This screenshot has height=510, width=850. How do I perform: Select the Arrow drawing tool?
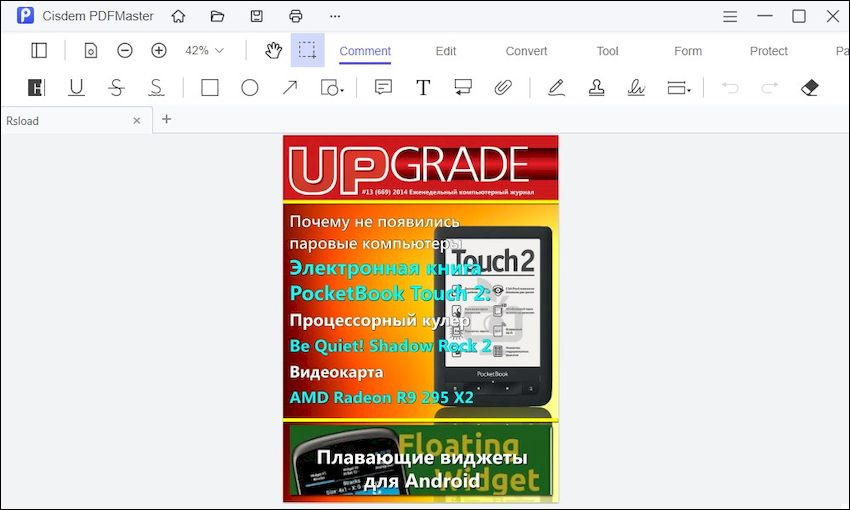pos(290,87)
